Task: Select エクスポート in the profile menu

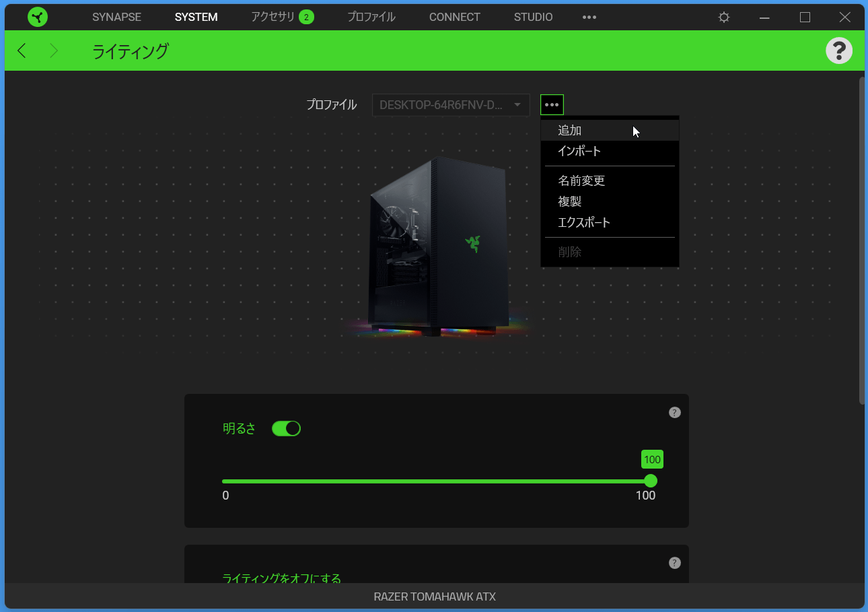Action: click(x=610, y=222)
